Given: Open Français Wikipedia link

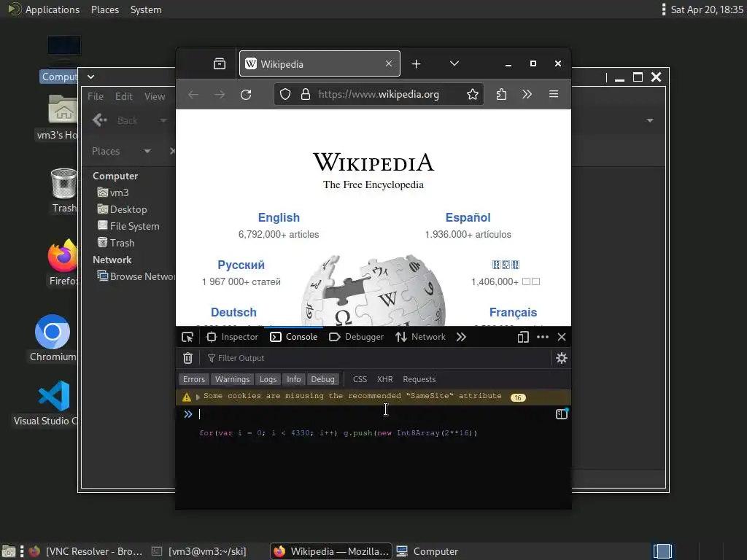Looking at the screenshot, I should (513, 312).
